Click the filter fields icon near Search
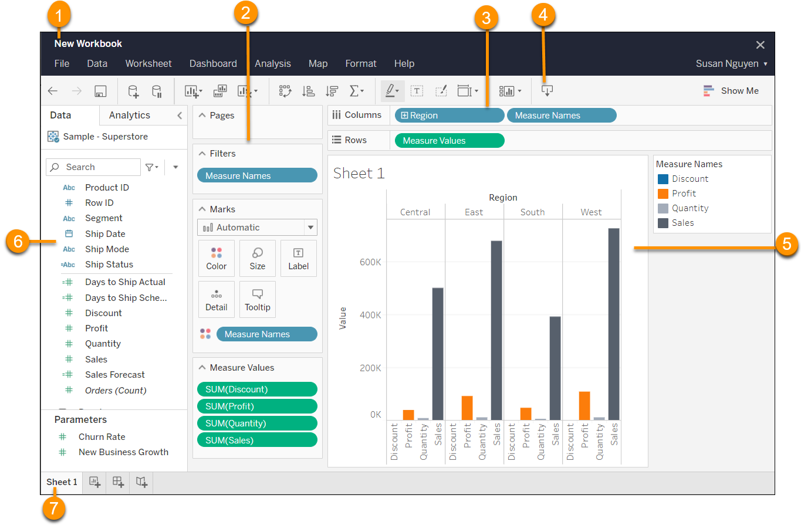The image size is (801, 532). (152, 167)
